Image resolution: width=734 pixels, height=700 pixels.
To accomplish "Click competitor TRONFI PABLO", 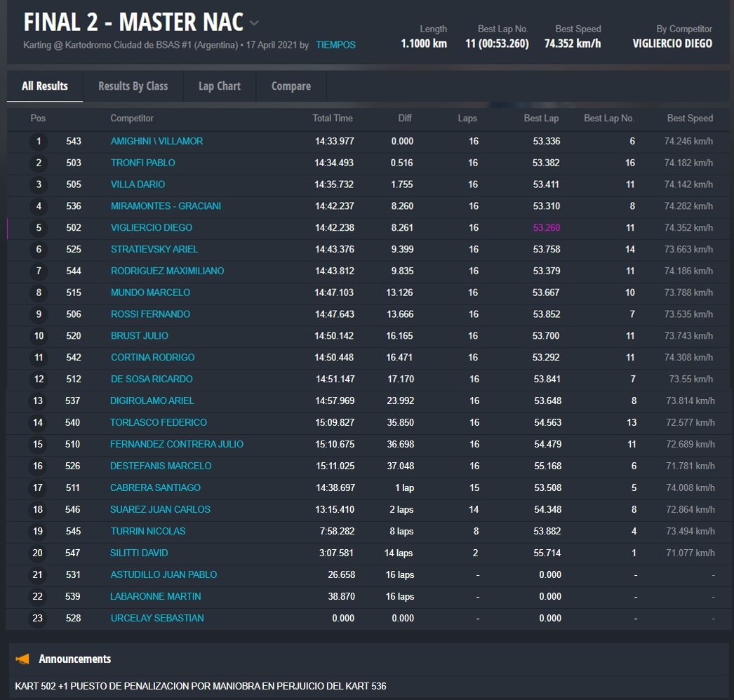I will click(142, 163).
